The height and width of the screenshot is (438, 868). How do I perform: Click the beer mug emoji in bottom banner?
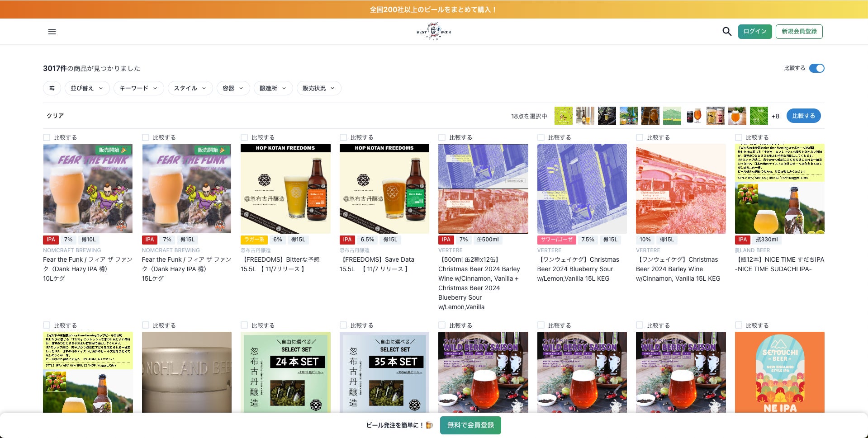coord(429,425)
